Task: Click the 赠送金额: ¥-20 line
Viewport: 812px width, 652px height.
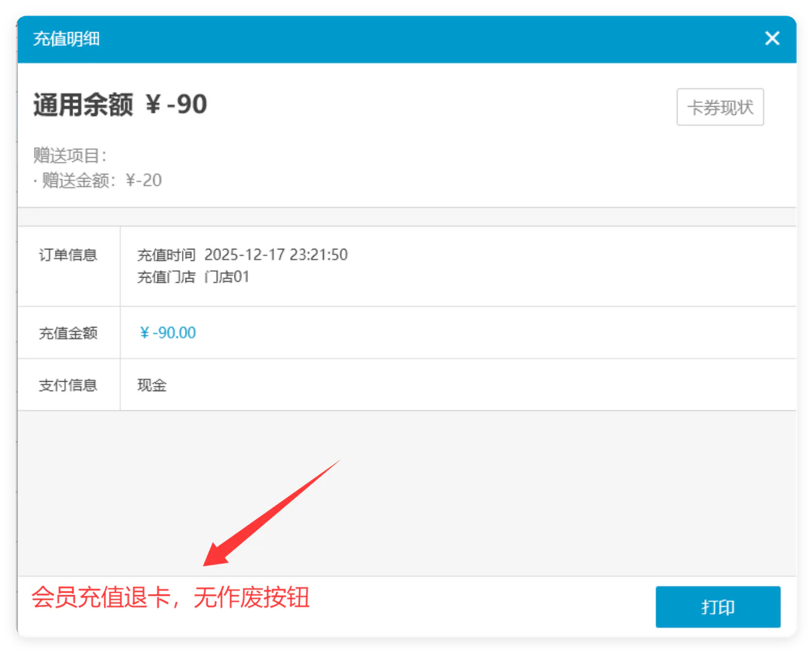Action: (x=98, y=180)
